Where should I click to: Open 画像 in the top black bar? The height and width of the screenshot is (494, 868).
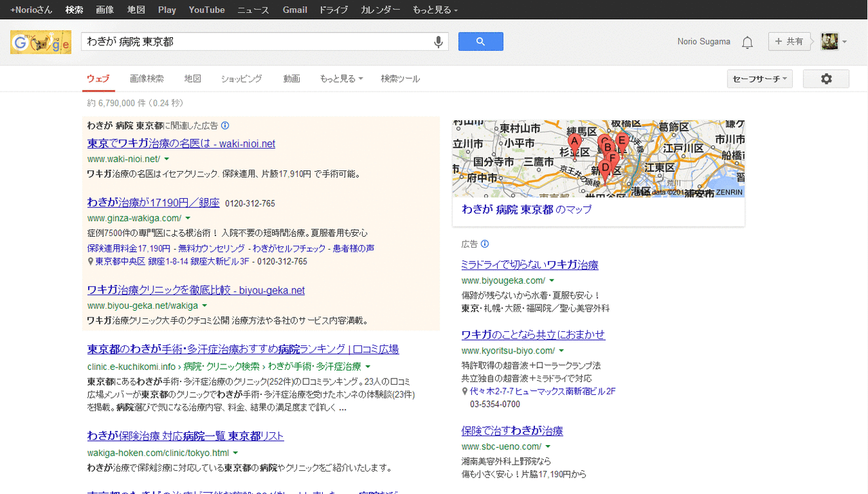pyautogui.click(x=105, y=10)
